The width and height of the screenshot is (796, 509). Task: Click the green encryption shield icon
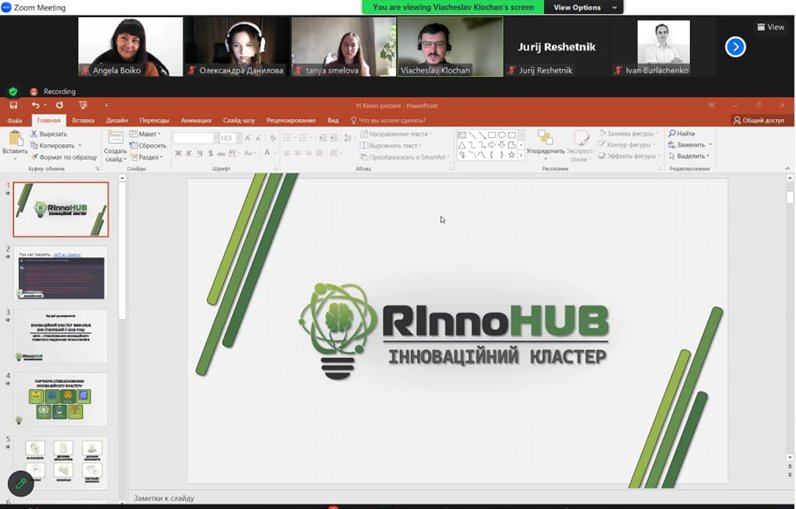tap(13, 91)
